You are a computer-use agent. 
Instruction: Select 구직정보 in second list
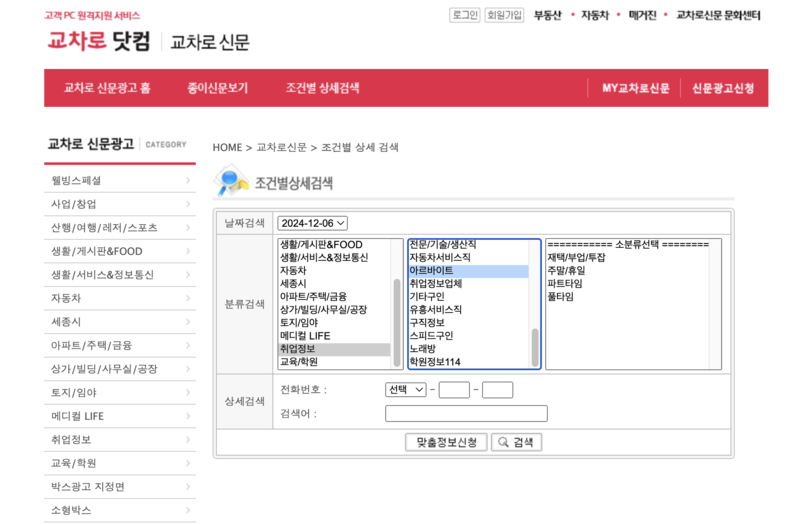pyautogui.click(x=468, y=323)
